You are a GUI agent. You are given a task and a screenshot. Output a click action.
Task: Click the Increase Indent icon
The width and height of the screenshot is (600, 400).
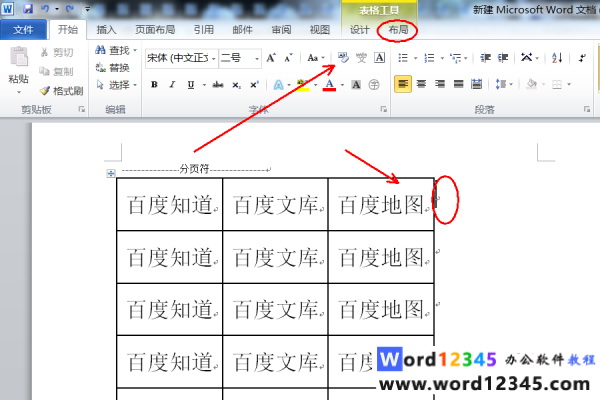coord(503,58)
